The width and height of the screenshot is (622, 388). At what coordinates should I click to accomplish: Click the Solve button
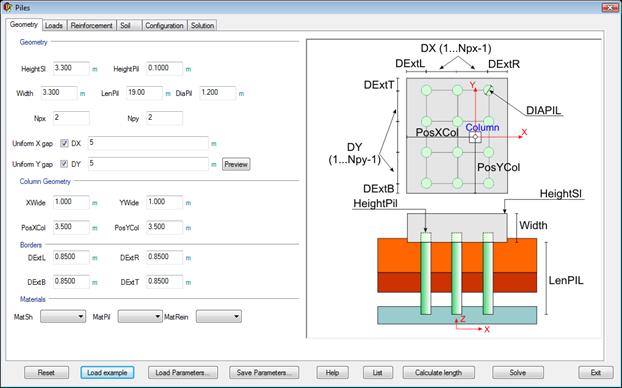[518, 373]
